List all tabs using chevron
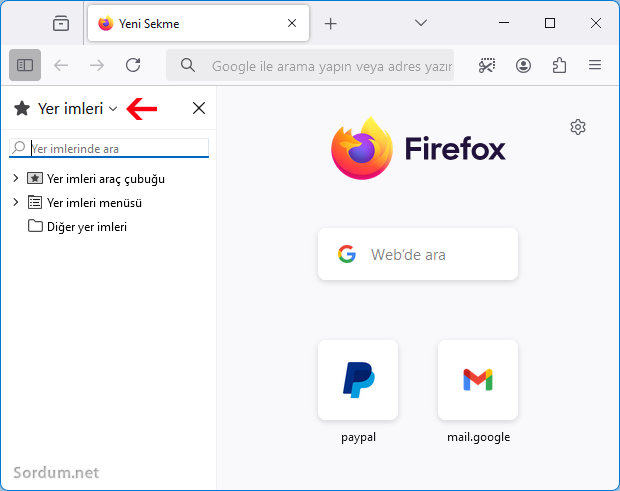620x491 pixels. pos(421,23)
